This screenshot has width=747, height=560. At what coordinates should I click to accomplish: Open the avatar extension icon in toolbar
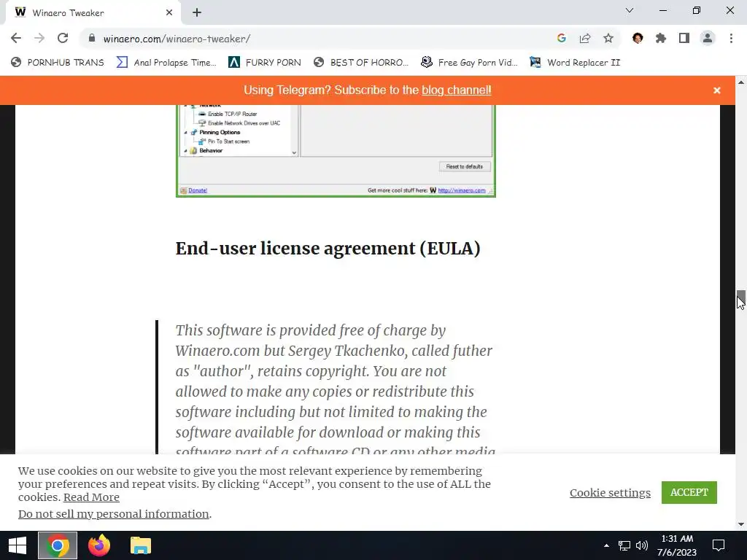[638, 38]
